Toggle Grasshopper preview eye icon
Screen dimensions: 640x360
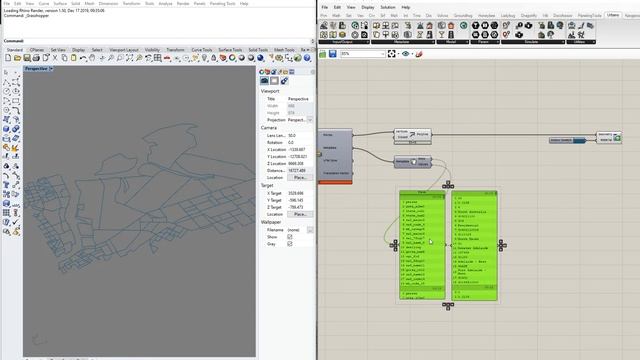tap(405, 54)
